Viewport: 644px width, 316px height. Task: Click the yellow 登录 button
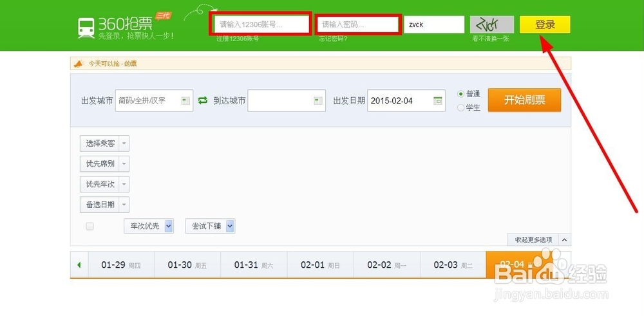click(x=545, y=24)
